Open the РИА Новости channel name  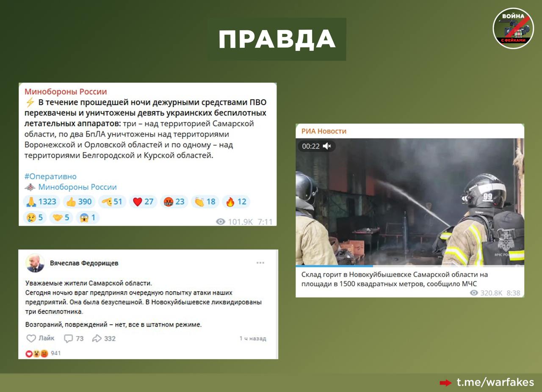tap(324, 131)
